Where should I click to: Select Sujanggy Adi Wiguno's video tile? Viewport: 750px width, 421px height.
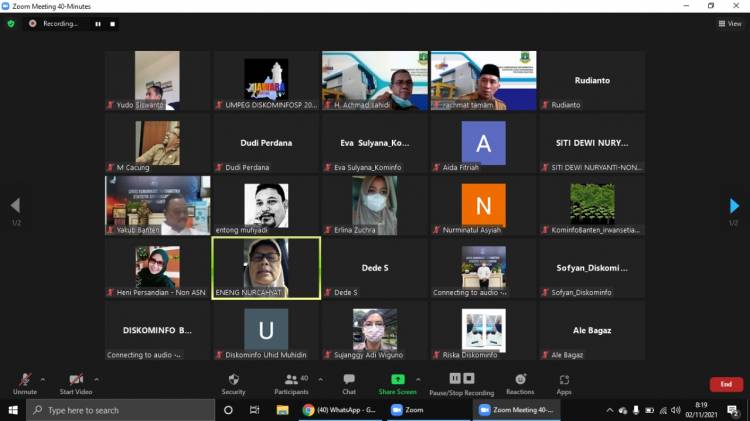pyautogui.click(x=375, y=331)
